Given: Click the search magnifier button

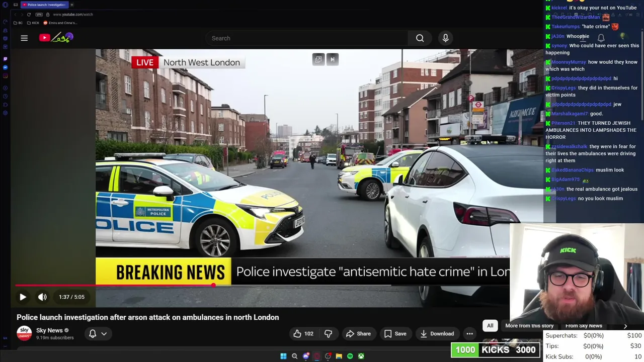Looking at the screenshot, I should tap(420, 38).
